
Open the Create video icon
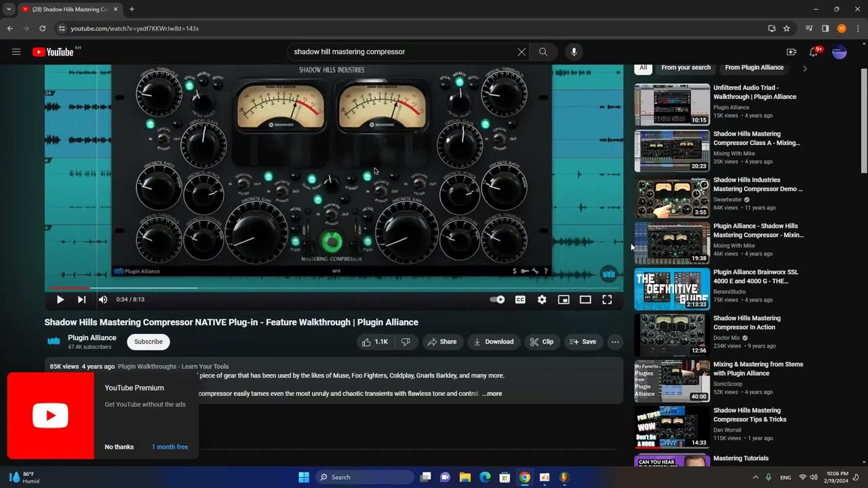coord(791,52)
